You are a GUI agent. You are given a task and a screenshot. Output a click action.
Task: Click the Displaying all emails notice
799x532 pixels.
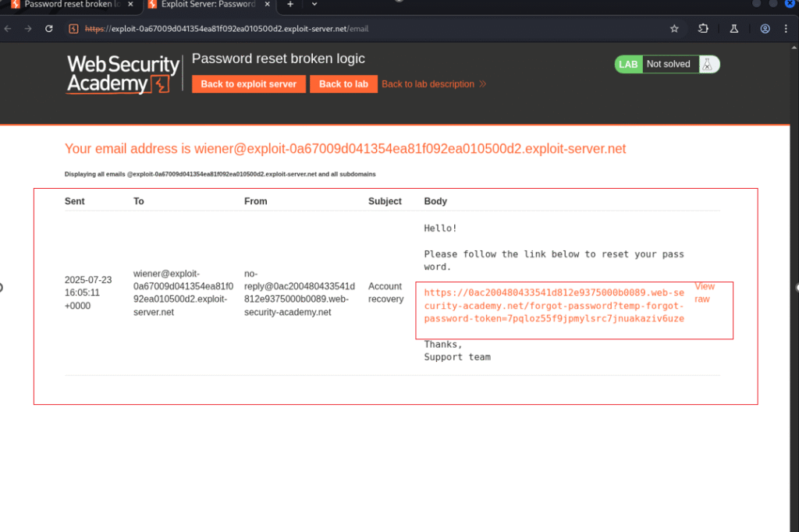pos(220,174)
